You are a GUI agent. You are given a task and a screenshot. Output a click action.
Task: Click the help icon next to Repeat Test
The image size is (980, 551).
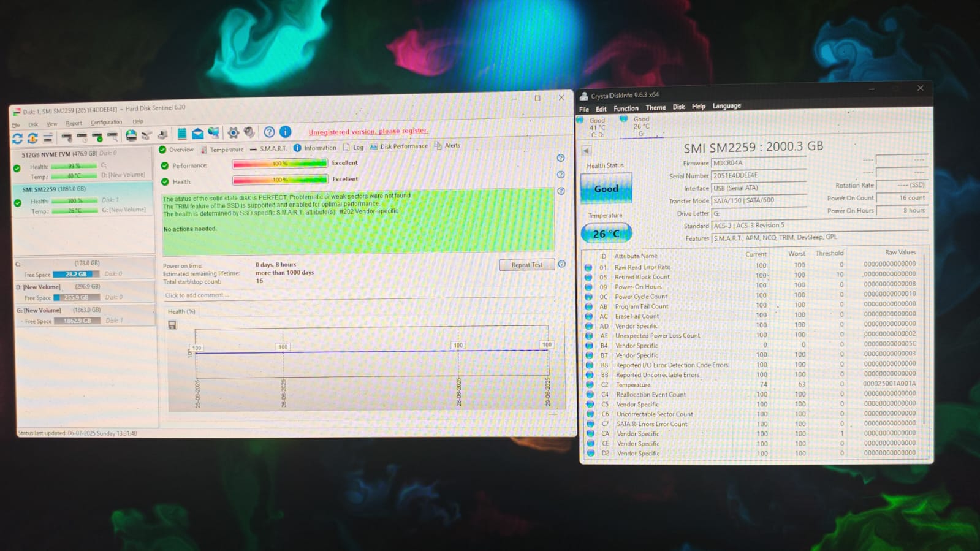(x=562, y=264)
